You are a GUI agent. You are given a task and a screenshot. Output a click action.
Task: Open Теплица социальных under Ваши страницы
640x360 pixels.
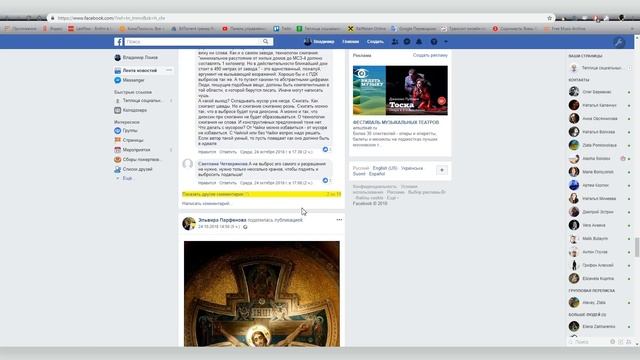click(x=597, y=68)
